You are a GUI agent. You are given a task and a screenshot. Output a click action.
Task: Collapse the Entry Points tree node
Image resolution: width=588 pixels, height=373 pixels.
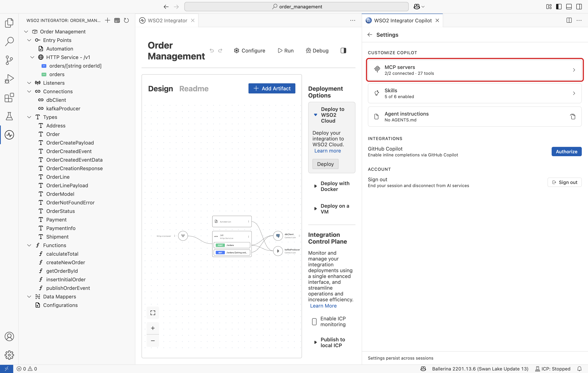coord(29,40)
